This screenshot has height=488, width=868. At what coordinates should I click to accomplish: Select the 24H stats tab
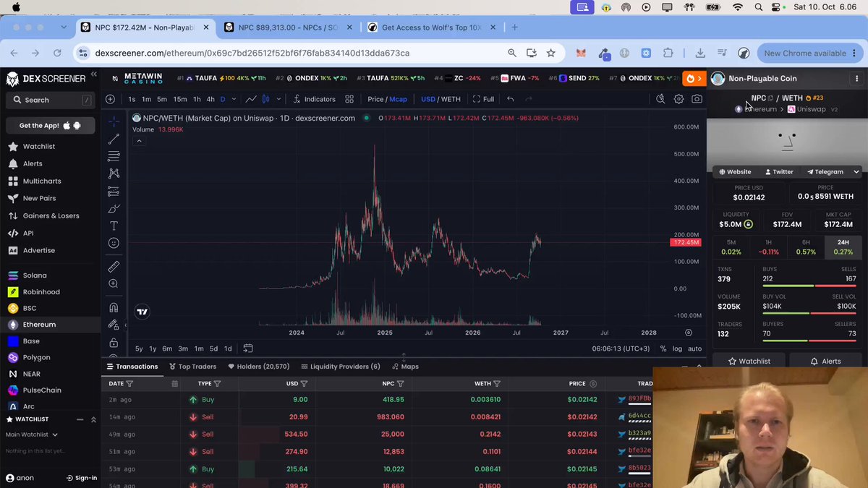coord(843,247)
